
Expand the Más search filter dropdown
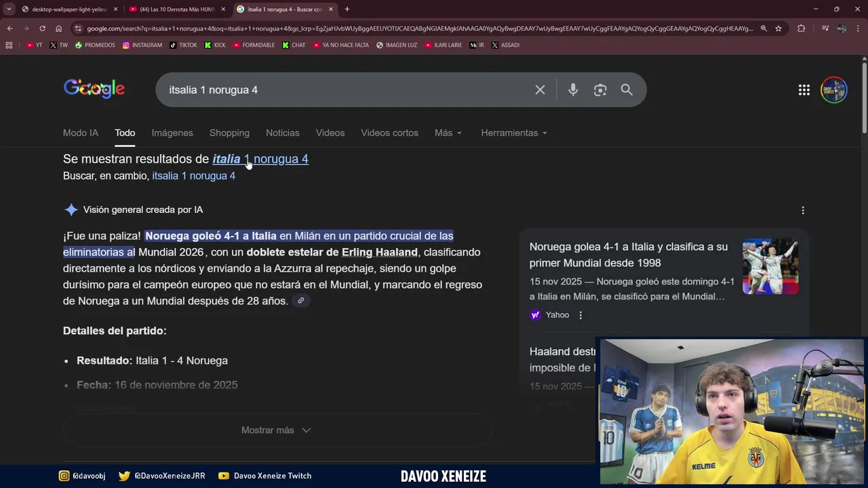click(448, 133)
